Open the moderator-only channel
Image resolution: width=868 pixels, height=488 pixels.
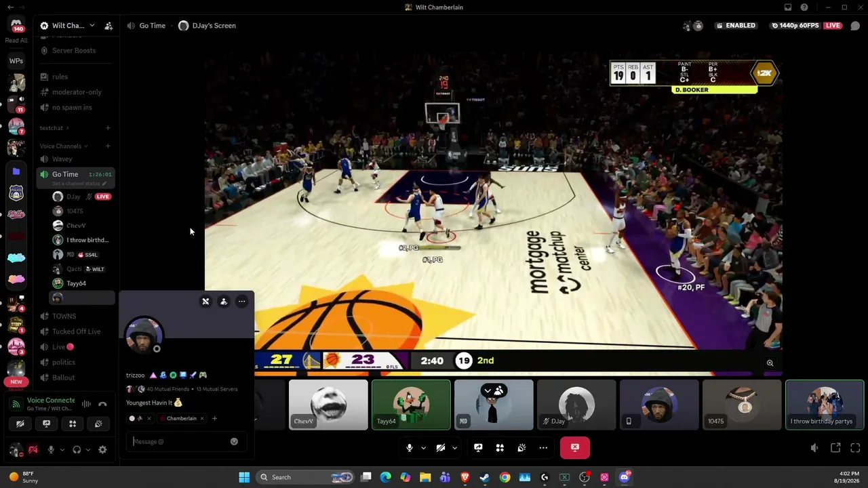75,92
